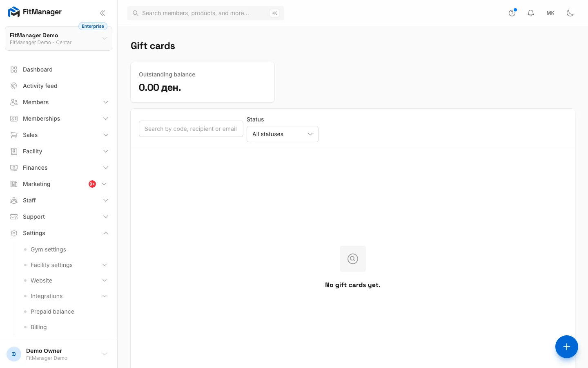Click the Memberships card icon
The height and width of the screenshot is (368, 588).
pyautogui.click(x=14, y=119)
